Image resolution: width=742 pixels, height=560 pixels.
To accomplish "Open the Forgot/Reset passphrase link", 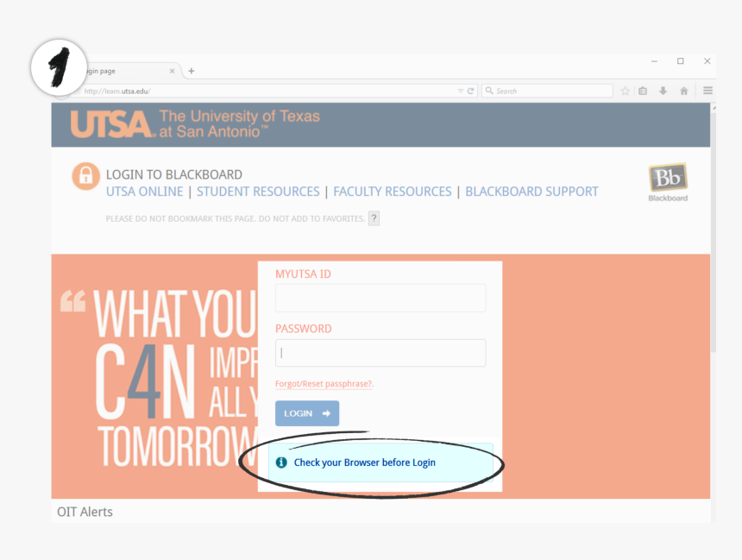I will (x=324, y=383).
